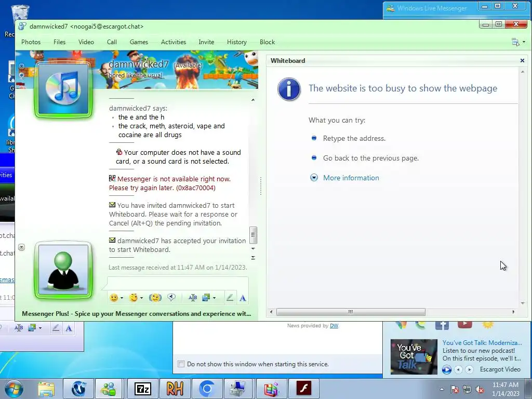
Task: Expand the winks dropdown arrow
Action: point(141,298)
